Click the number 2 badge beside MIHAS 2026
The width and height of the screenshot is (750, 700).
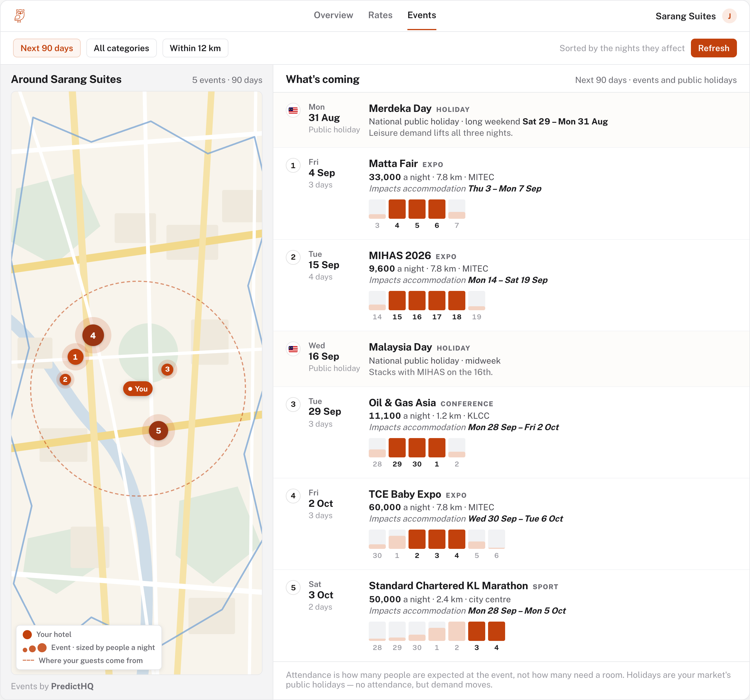[x=293, y=257]
